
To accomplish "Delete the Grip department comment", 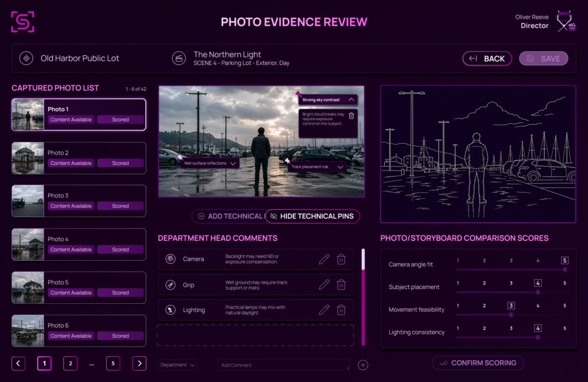I will click(x=341, y=285).
